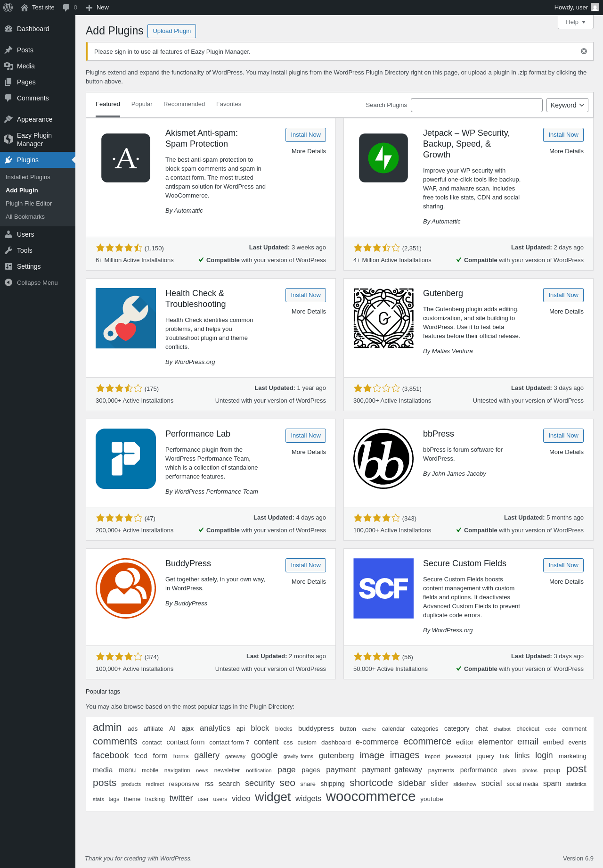Screen dimensions: 603x868
Task: Click the WordPress logo in admin bar
Action: [x=8, y=8]
